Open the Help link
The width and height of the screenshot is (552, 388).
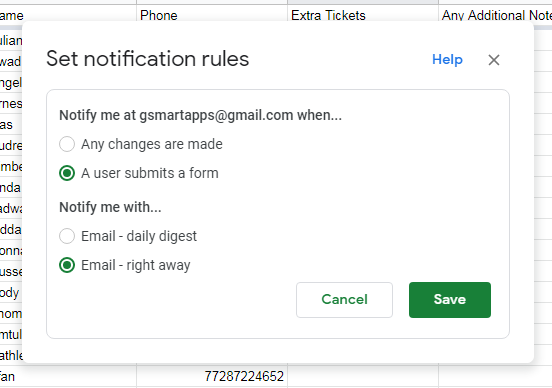447,60
